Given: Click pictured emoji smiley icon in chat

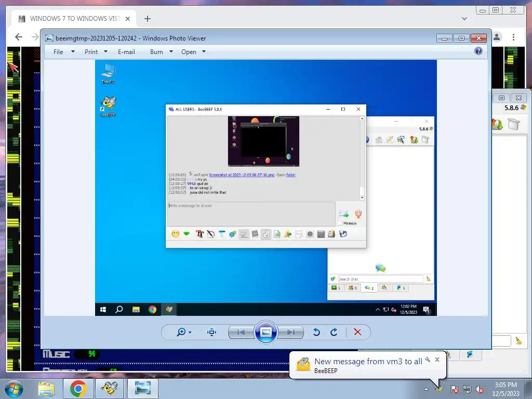Looking at the screenshot, I should (175, 234).
